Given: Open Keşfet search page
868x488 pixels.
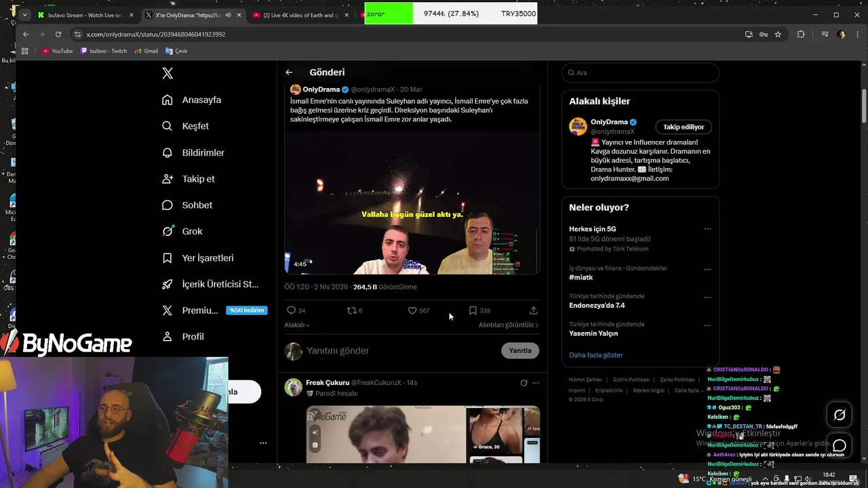Looking at the screenshot, I should click(x=185, y=126).
